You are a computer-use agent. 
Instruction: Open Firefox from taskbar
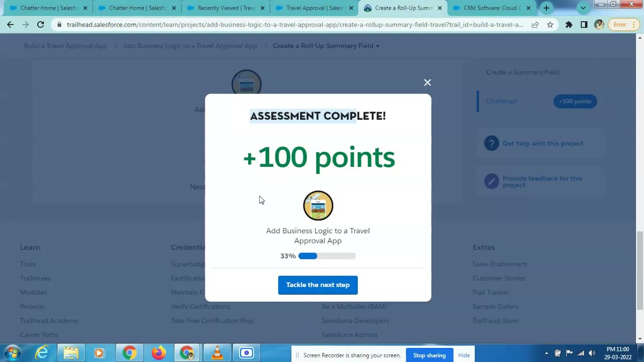158,353
